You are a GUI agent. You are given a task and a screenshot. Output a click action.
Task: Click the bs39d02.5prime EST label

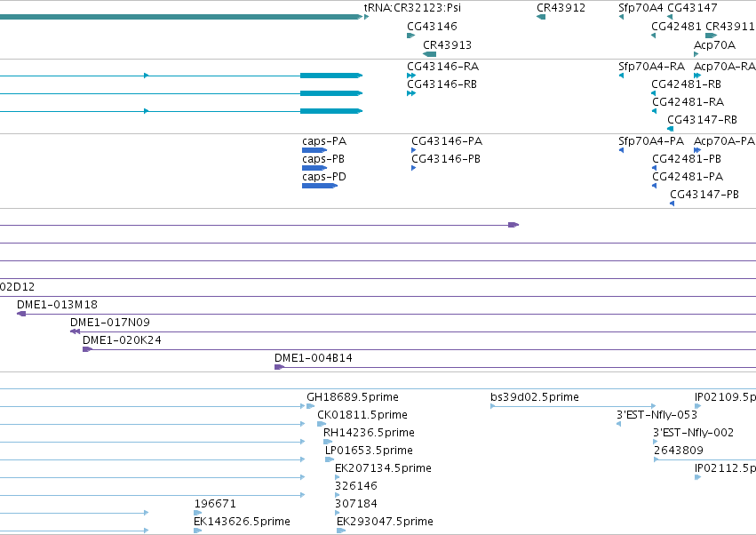coord(535,397)
